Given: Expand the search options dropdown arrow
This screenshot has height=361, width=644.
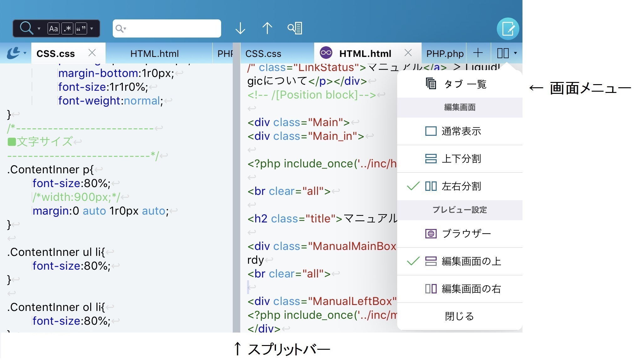Looking at the screenshot, I should point(92,28).
